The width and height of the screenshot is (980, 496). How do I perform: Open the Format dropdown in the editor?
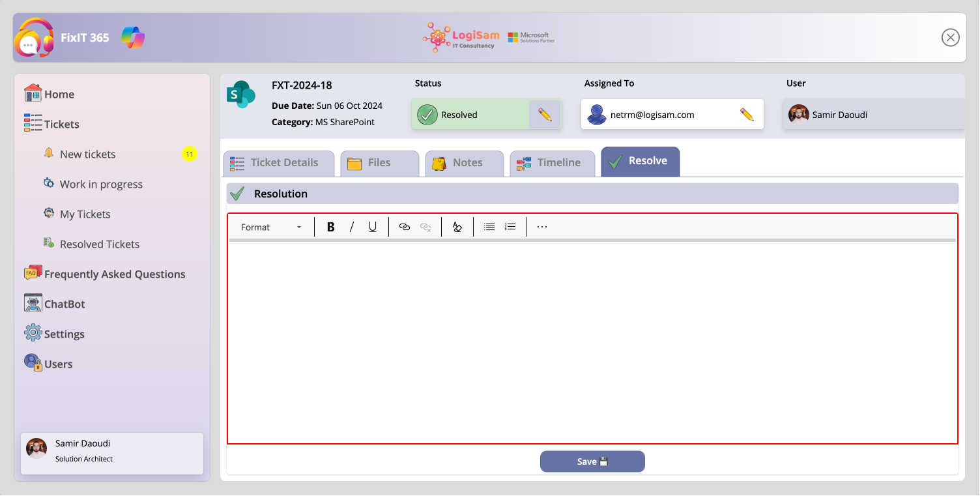click(271, 227)
